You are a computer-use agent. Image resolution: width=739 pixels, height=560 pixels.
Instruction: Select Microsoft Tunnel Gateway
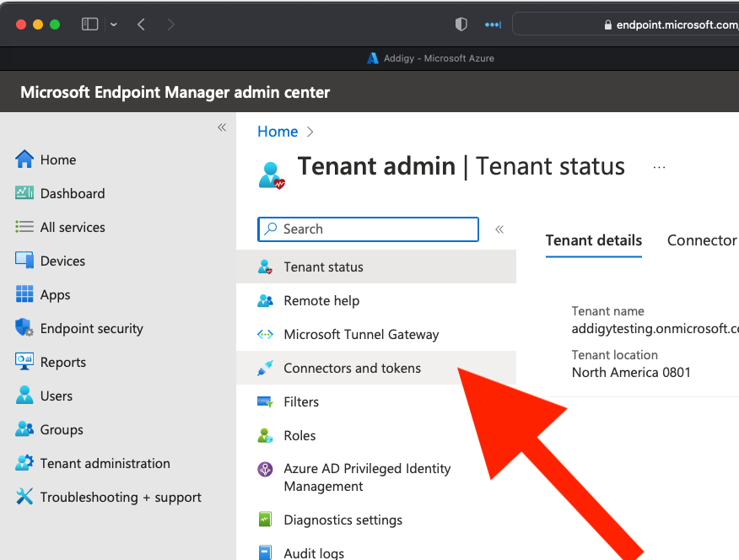click(361, 334)
